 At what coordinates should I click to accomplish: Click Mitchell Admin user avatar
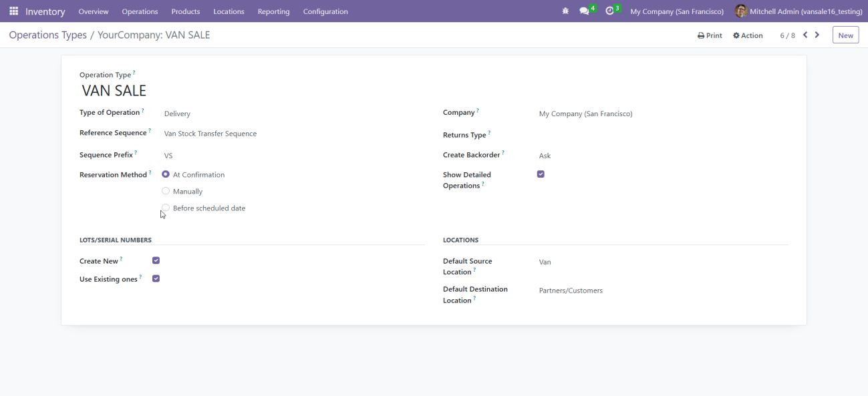pyautogui.click(x=740, y=11)
